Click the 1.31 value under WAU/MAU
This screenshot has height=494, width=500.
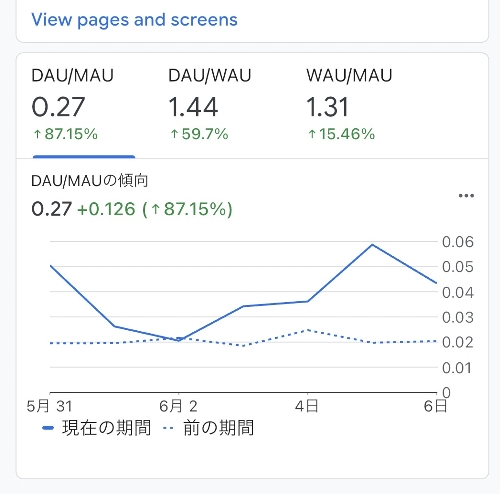click(x=327, y=107)
